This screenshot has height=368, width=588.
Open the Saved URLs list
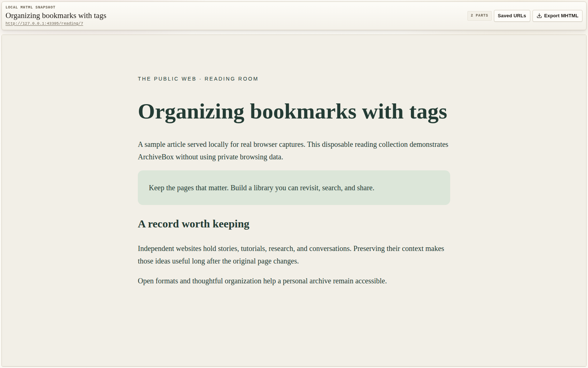pyautogui.click(x=512, y=16)
